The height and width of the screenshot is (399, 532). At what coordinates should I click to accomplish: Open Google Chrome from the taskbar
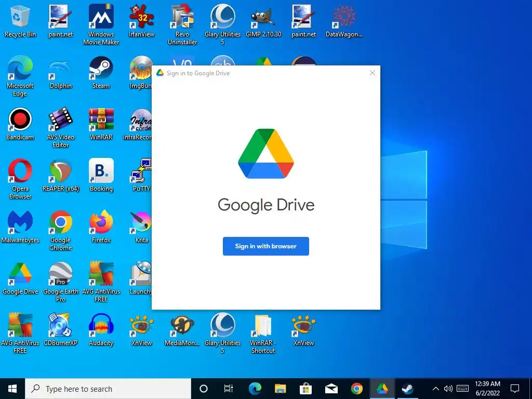point(356,389)
